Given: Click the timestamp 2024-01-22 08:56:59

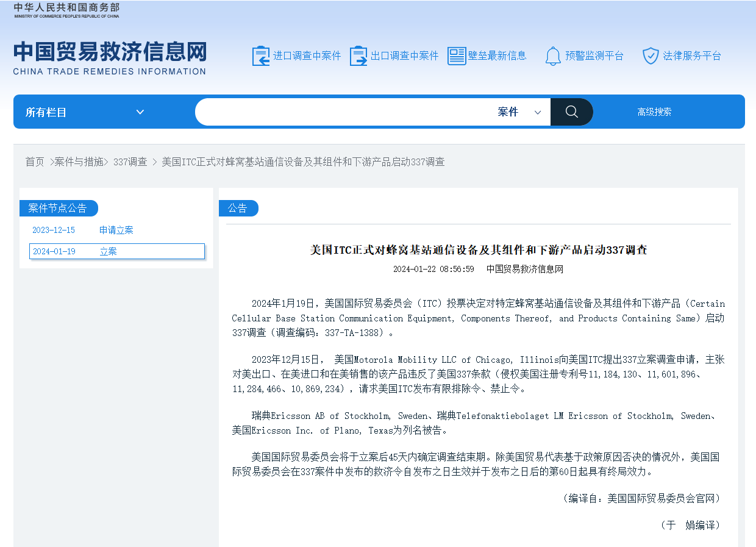Looking at the screenshot, I should (x=433, y=269).
